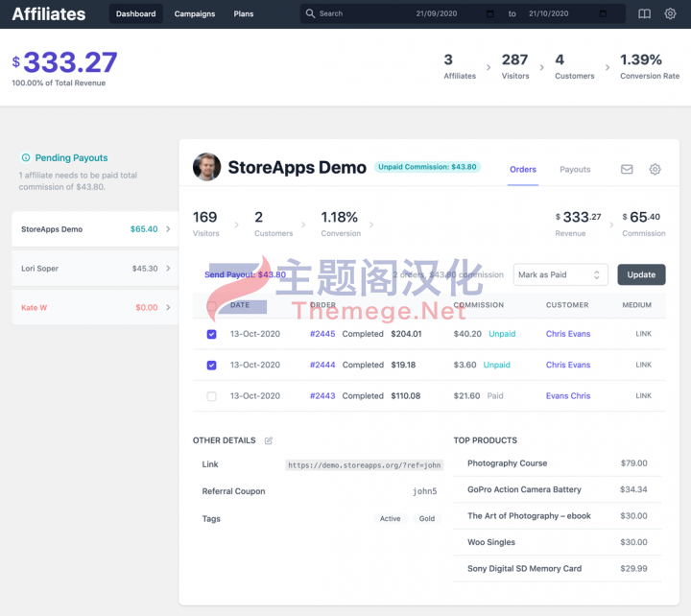The image size is (691, 616).
Task: Click the Affiliates logo title
Action: pos(49,14)
